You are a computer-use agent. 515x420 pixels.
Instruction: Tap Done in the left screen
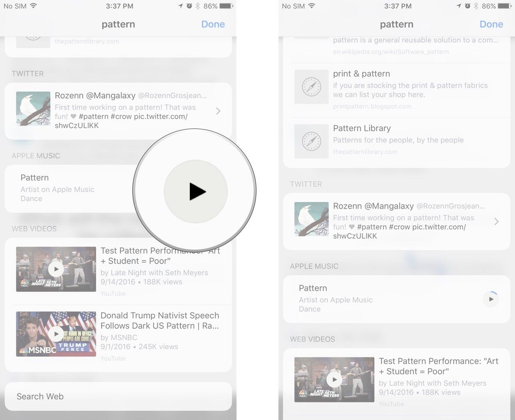coord(213,24)
